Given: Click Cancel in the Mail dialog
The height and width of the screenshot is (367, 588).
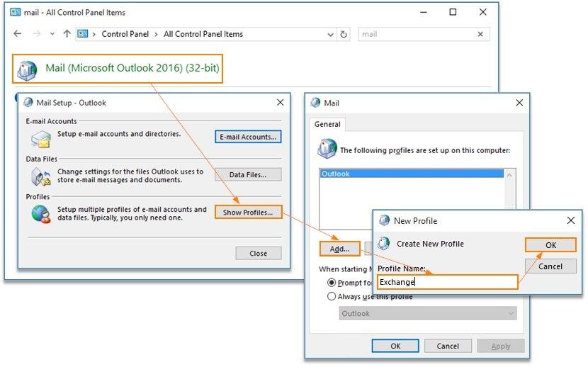Looking at the screenshot, I should pyautogui.click(x=448, y=346).
